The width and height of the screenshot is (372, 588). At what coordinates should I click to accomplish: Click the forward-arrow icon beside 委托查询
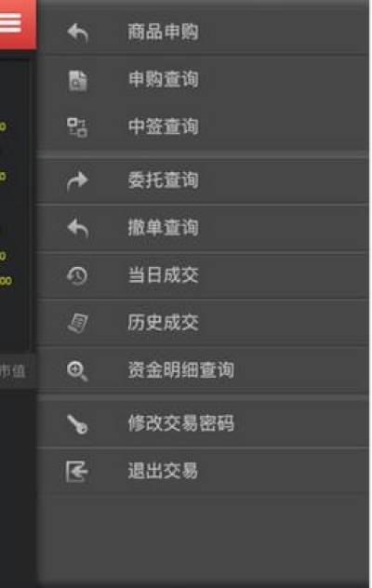pos(77,181)
